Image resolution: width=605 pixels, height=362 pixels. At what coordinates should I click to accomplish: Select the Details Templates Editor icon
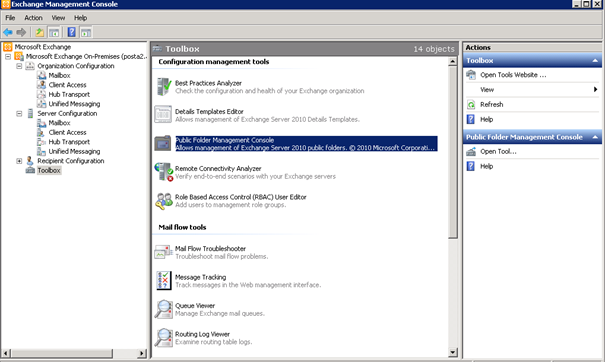point(163,115)
